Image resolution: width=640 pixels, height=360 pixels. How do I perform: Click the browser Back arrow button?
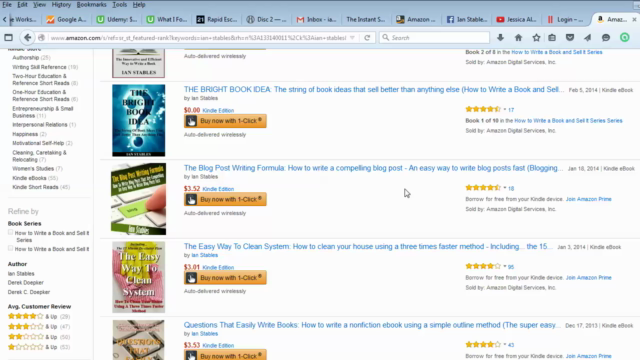tap(27, 38)
